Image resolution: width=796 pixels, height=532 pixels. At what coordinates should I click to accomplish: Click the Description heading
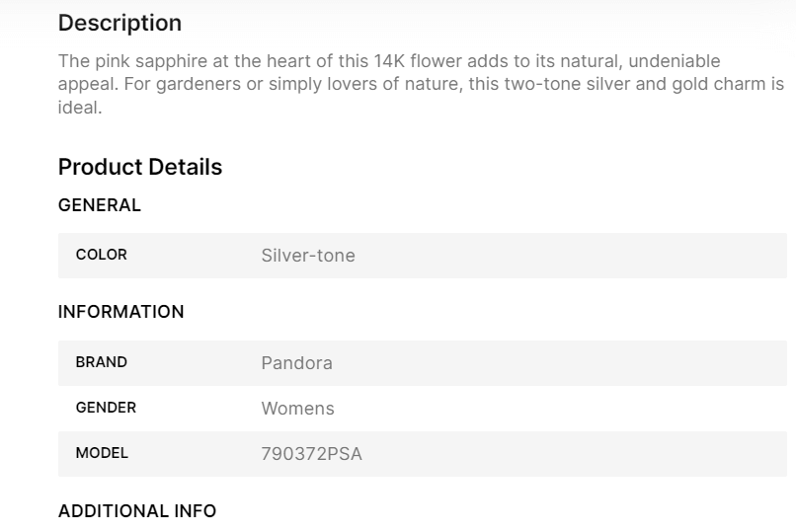[x=119, y=23]
